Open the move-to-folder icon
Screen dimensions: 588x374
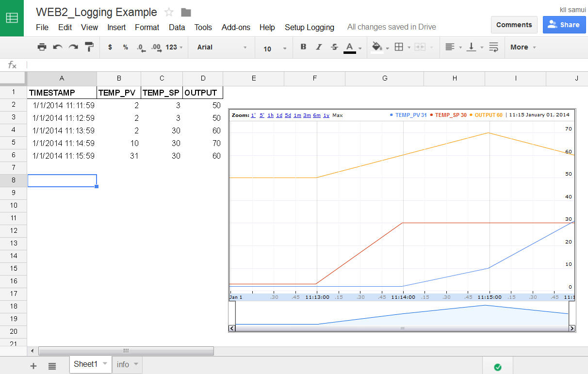(x=186, y=13)
